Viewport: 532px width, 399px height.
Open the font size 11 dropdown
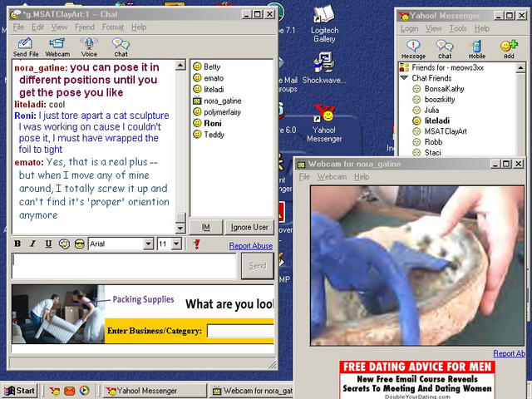click(x=176, y=244)
